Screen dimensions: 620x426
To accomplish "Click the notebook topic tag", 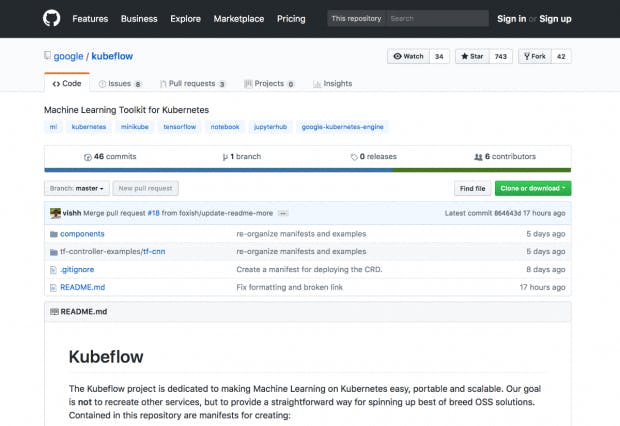I will (225, 127).
